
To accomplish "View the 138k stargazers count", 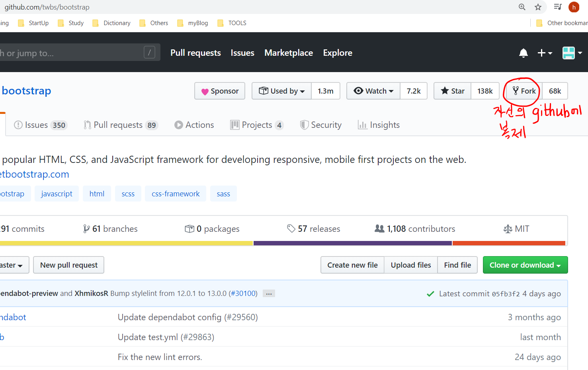I will (485, 91).
